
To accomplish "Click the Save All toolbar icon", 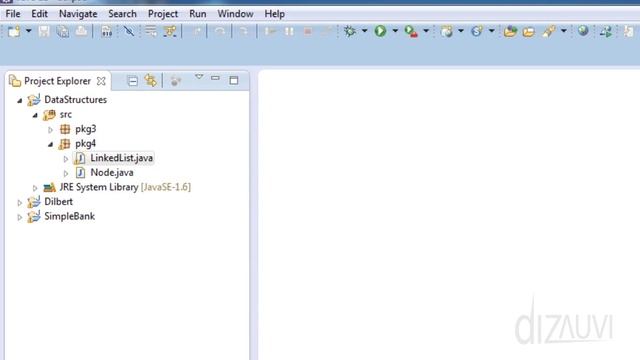I will click(63, 31).
